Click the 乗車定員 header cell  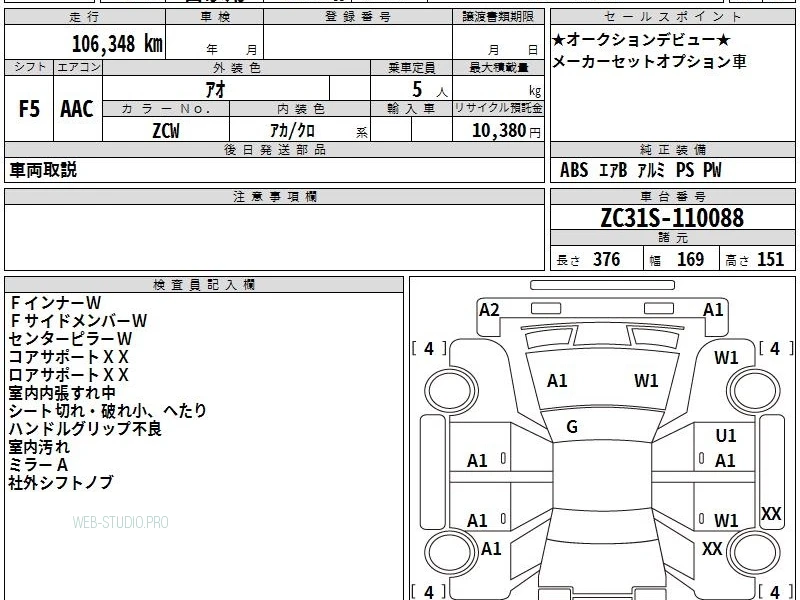pyautogui.click(x=411, y=68)
